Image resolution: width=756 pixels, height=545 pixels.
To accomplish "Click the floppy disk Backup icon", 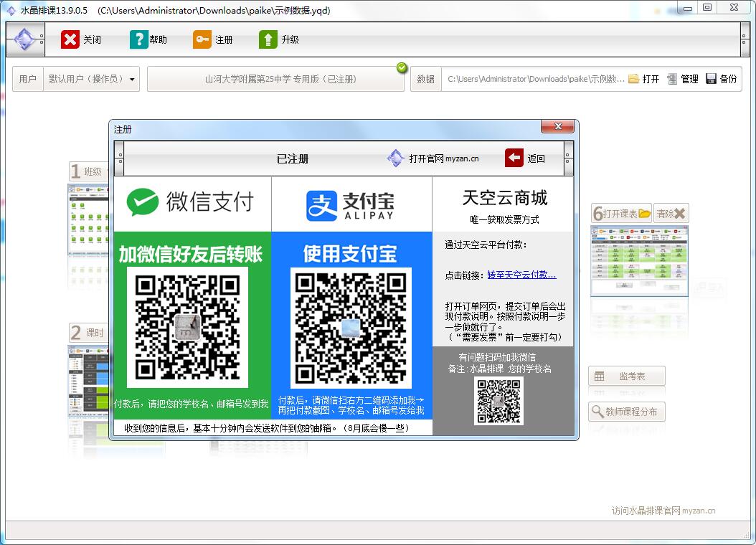I will [721, 79].
